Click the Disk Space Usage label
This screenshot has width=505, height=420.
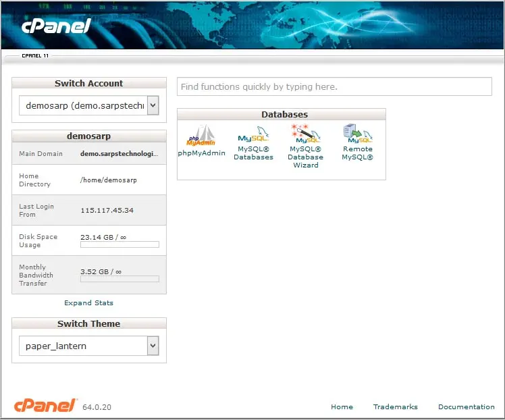(38, 240)
